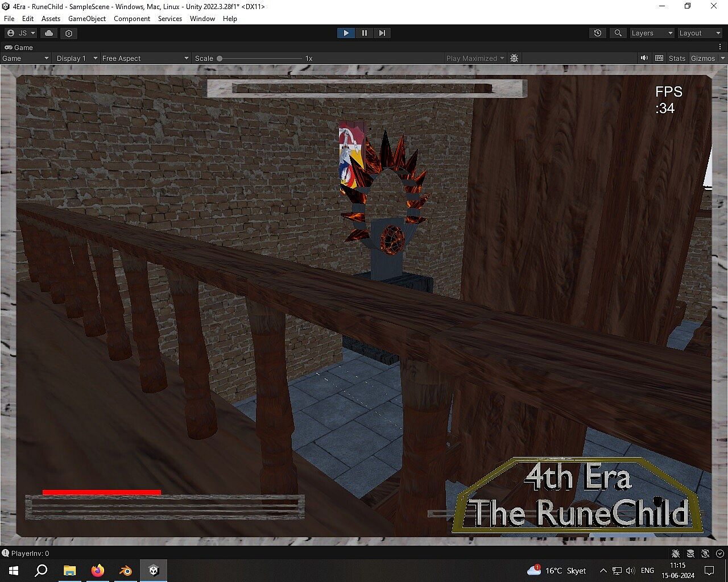Image resolution: width=728 pixels, height=582 pixels.
Task: Mute audio with the speaker icon
Action: point(644,58)
